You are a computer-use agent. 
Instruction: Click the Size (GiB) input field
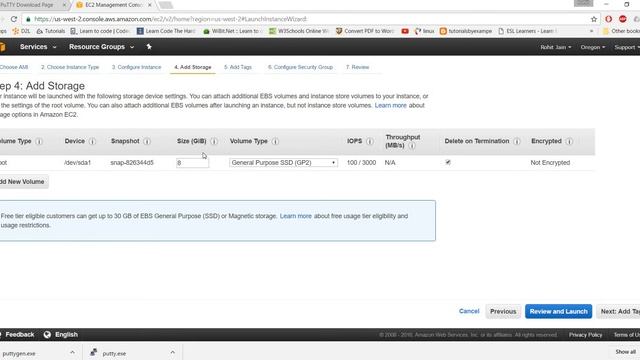click(x=192, y=163)
